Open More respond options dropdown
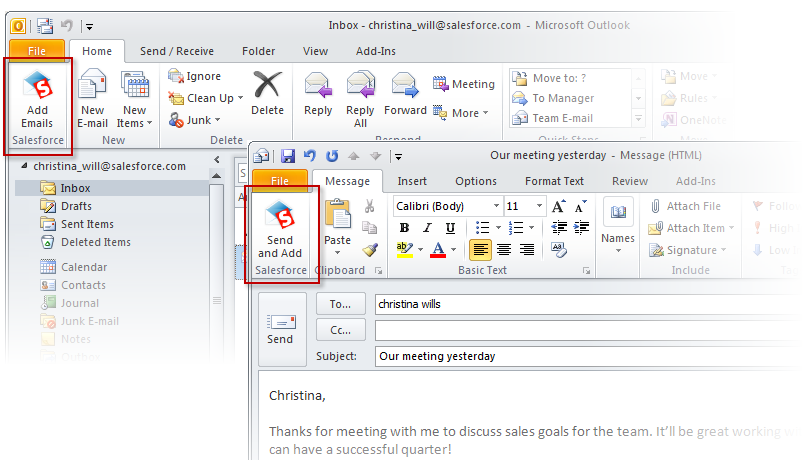This screenshot has height=460, width=810. click(x=461, y=113)
